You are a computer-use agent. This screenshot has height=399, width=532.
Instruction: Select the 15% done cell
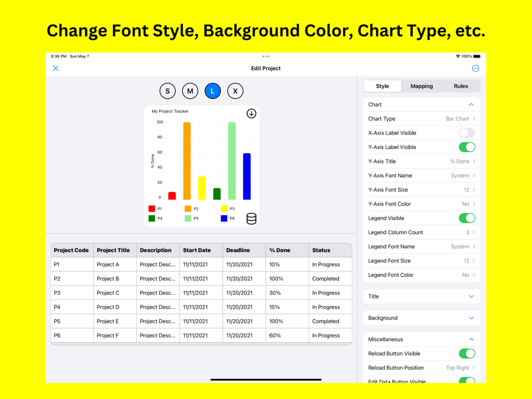(x=287, y=307)
